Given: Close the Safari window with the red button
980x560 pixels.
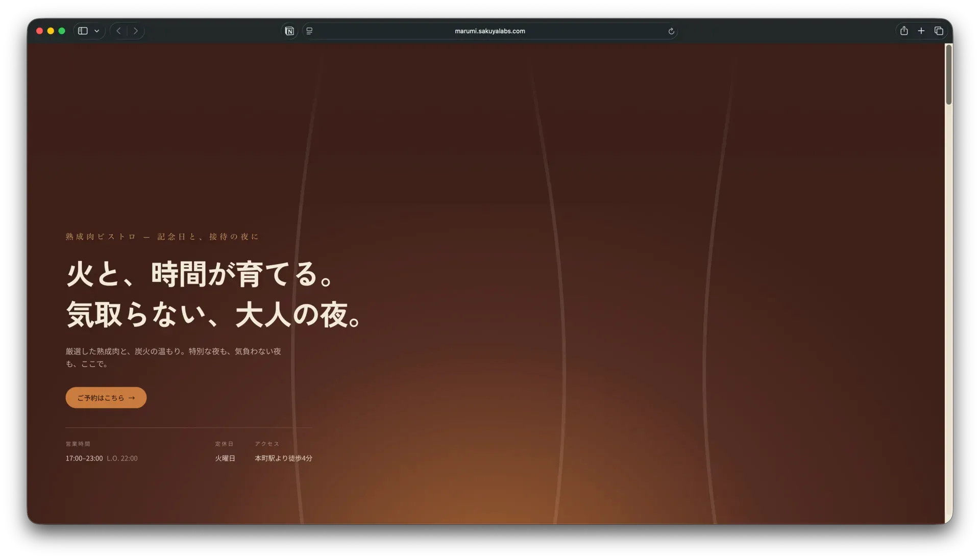Looking at the screenshot, I should (39, 31).
